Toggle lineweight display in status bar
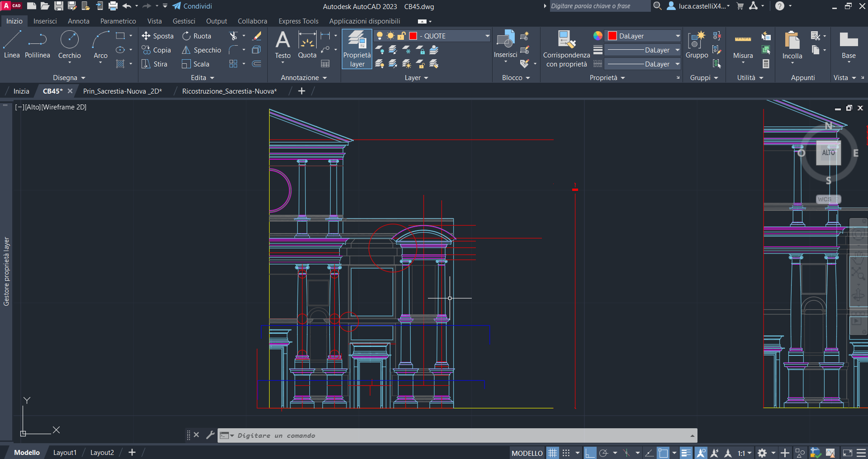Viewport: 868px width, 459px height. coord(686,453)
